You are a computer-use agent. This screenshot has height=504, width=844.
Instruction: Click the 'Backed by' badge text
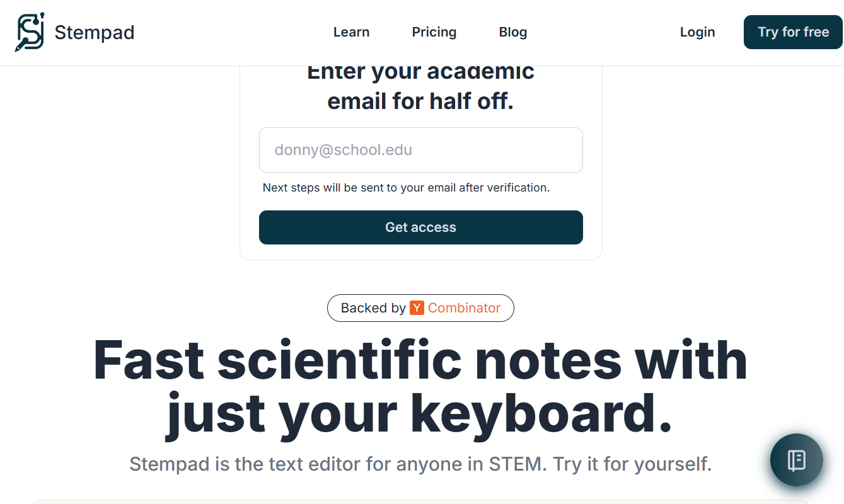373,308
